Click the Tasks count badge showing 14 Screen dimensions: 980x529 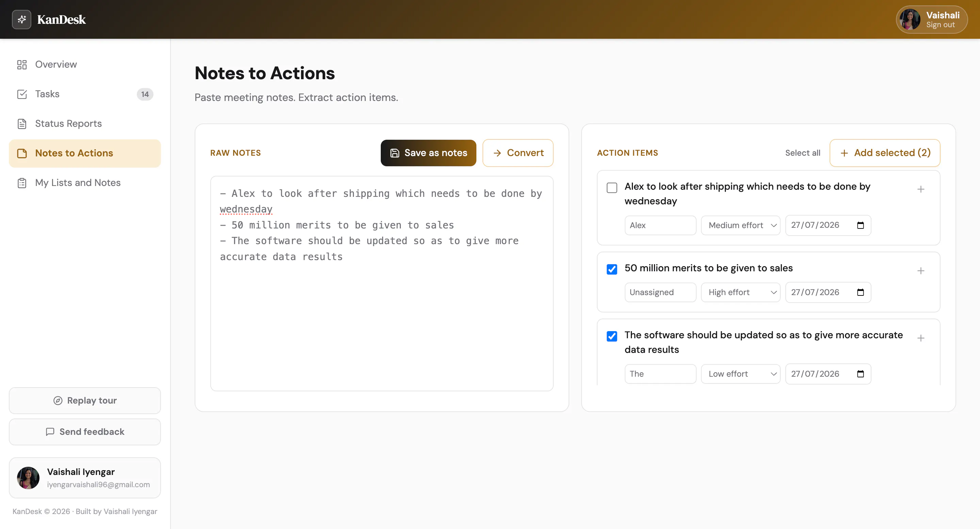145,94
